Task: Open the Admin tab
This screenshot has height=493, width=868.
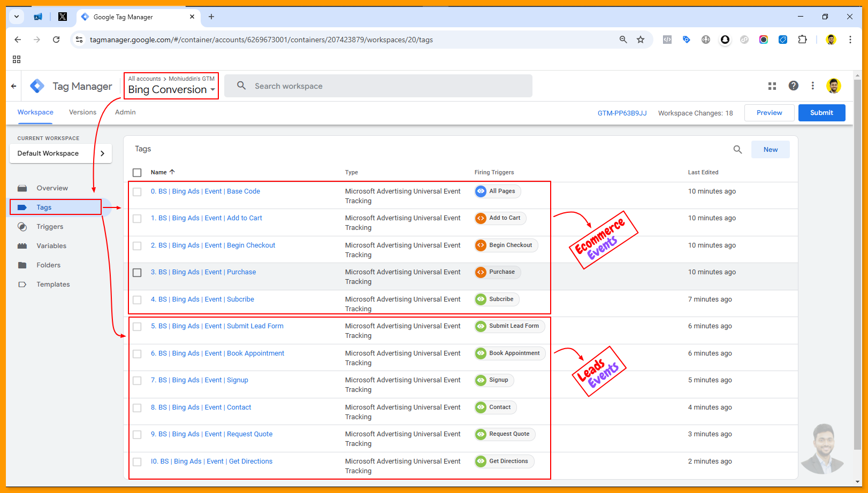Action: (x=125, y=112)
